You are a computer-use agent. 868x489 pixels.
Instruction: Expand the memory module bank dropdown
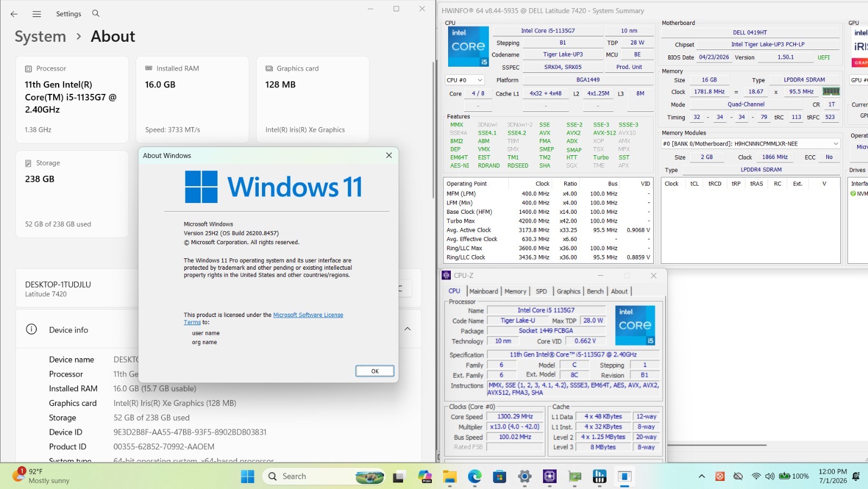click(751, 144)
